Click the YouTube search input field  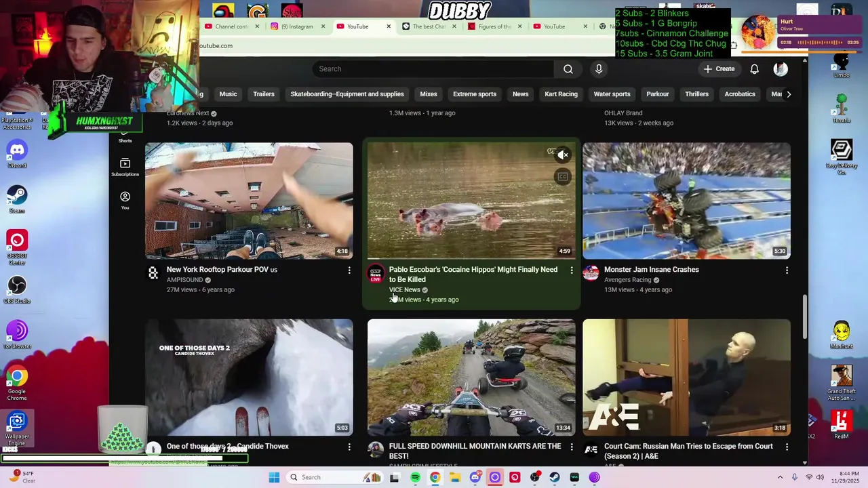tap(433, 69)
